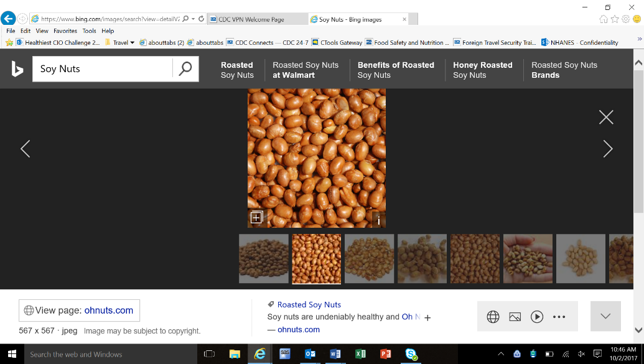Screen dimensions: 644x364
Task: Click the smiley feedback icon
Action: [x=637, y=19]
